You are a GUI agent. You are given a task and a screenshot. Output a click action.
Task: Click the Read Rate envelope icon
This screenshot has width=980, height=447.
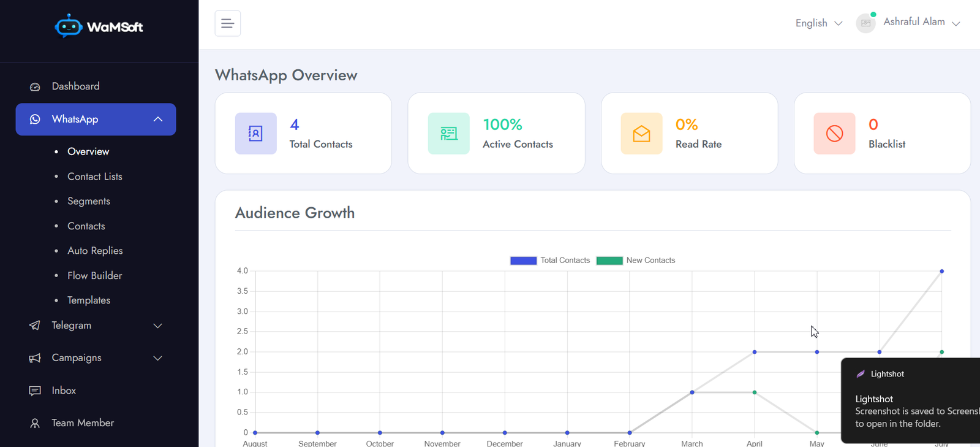(x=641, y=133)
